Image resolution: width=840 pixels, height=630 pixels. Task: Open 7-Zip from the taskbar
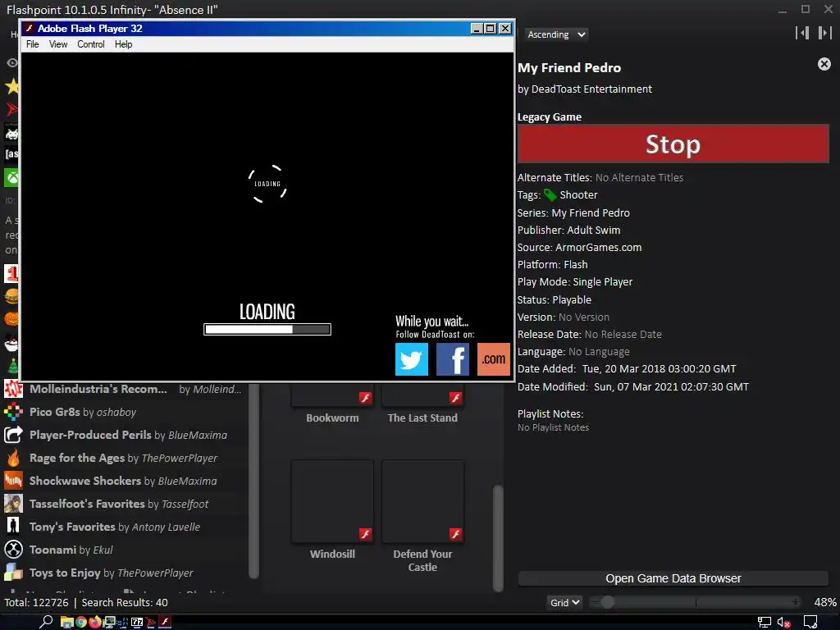tap(137, 622)
